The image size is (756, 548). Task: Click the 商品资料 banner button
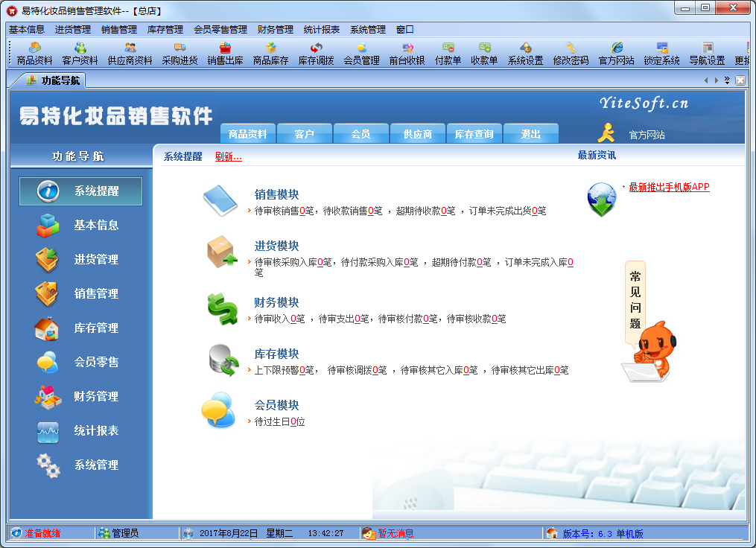point(248,134)
